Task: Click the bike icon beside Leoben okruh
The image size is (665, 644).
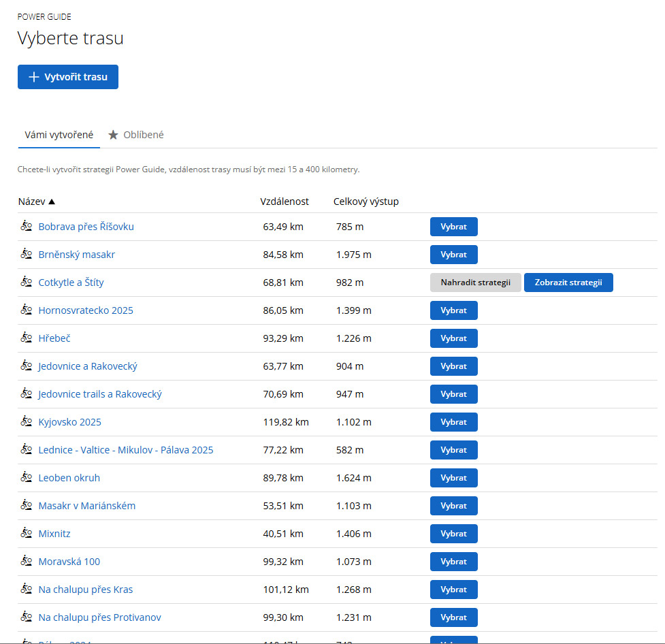Action: tap(27, 477)
